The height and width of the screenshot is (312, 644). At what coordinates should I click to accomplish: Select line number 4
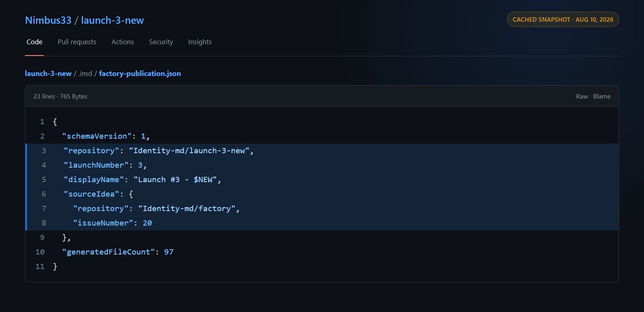(43, 165)
